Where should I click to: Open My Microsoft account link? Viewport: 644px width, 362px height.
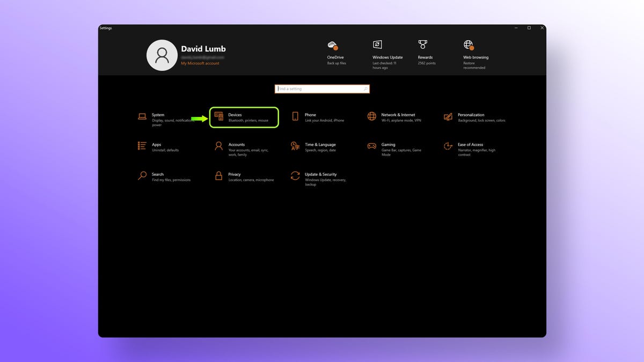pos(200,63)
